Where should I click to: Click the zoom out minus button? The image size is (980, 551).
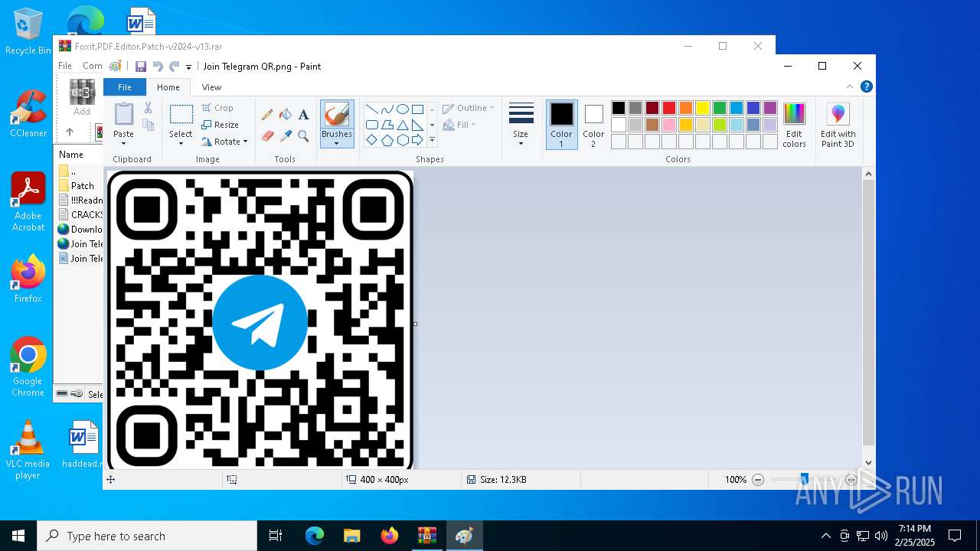coord(758,480)
